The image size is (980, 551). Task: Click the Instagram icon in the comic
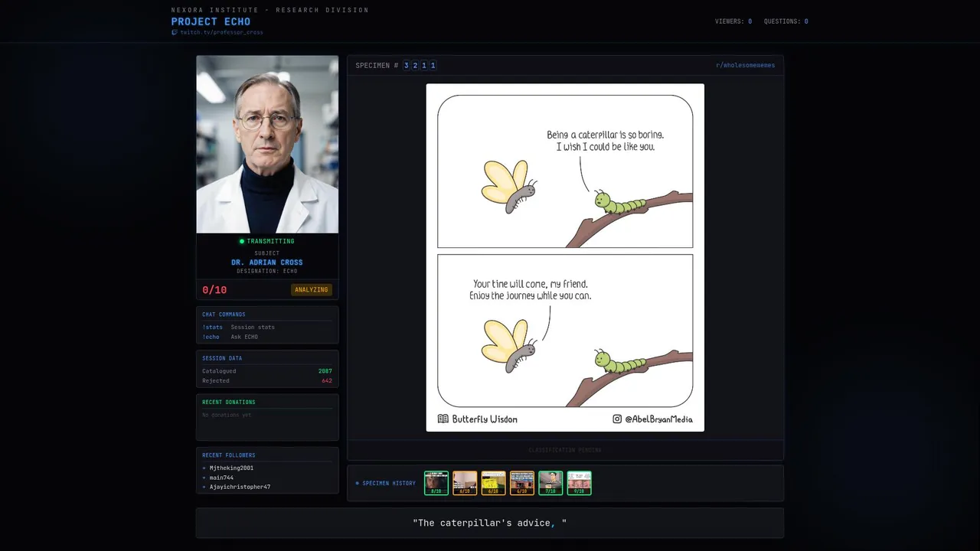click(617, 419)
